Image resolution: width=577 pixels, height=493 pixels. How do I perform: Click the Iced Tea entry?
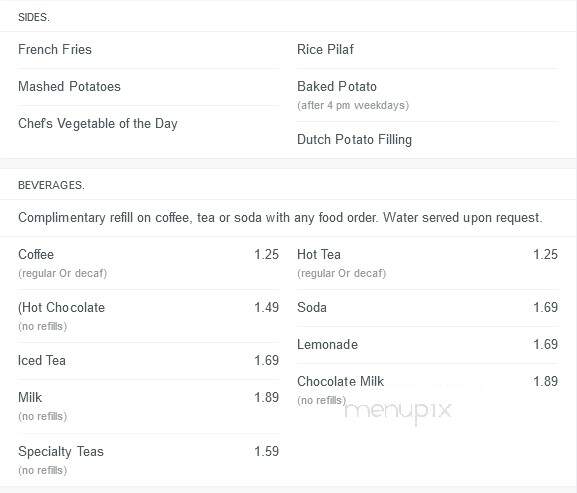point(42,361)
